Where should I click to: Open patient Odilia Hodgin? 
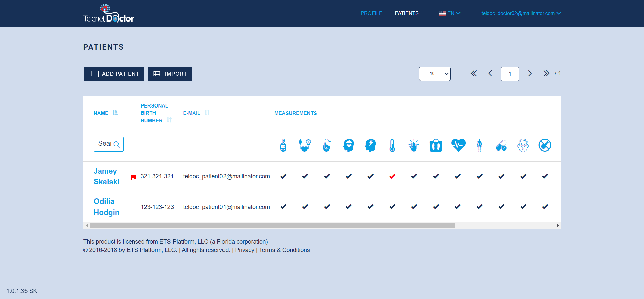tap(106, 207)
